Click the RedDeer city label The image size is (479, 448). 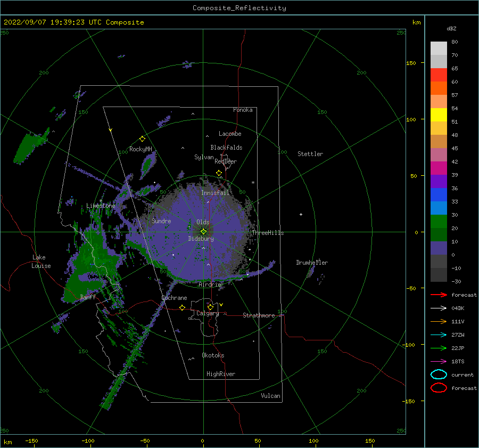coord(226,161)
